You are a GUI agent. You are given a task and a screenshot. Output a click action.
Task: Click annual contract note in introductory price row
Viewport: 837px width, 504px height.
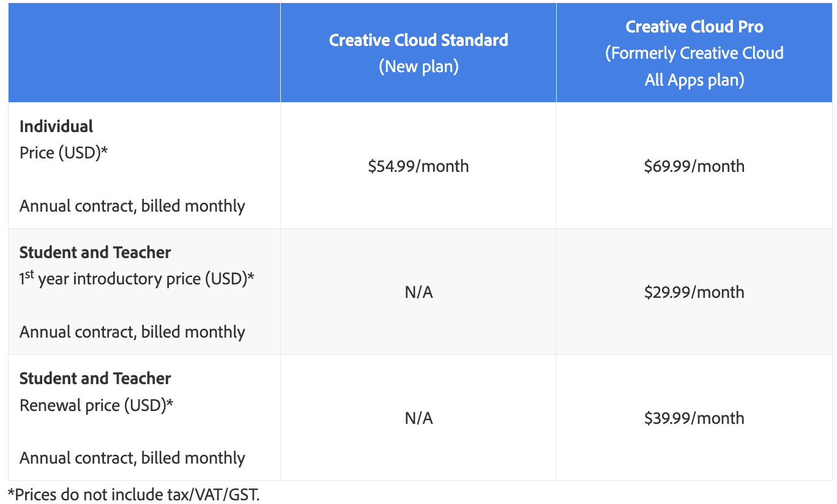132,332
